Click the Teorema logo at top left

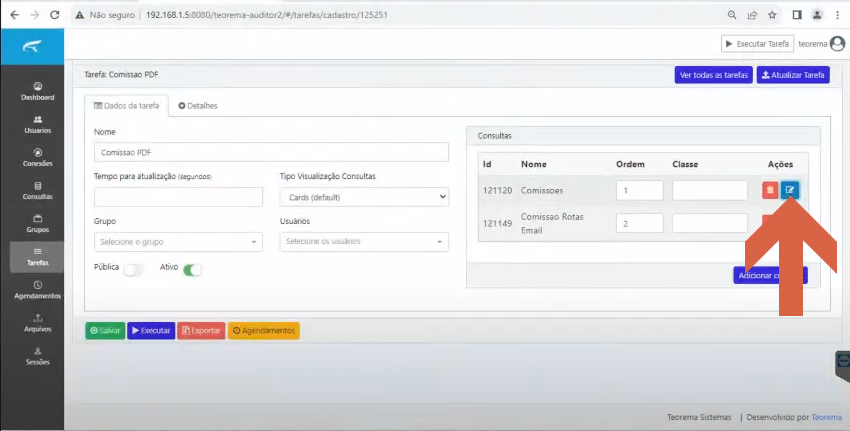[32, 47]
